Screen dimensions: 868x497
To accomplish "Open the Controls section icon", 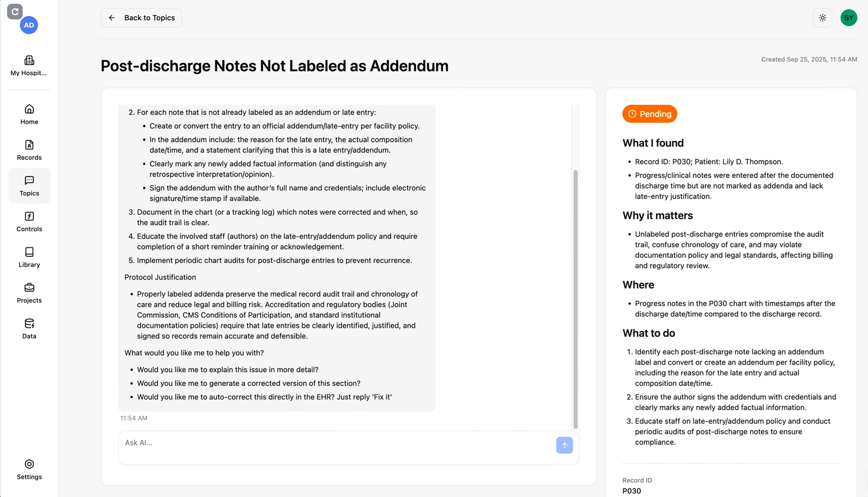I will click(x=29, y=217).
